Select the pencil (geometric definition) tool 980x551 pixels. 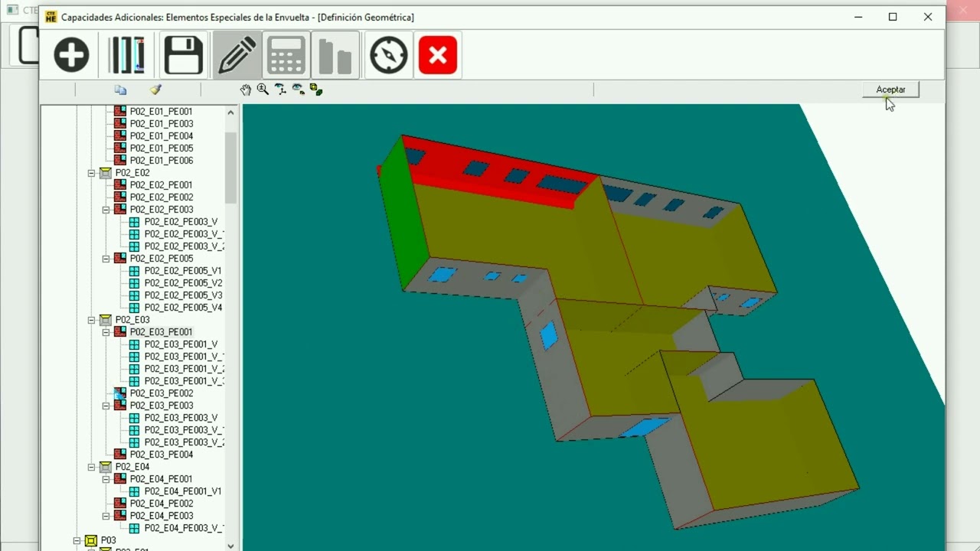(237, 55)
